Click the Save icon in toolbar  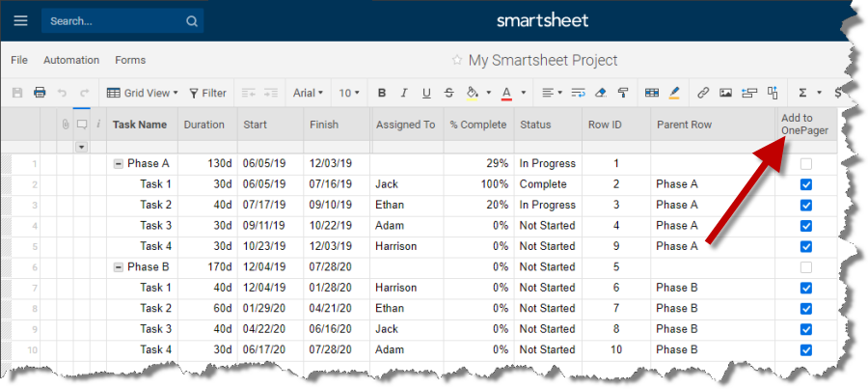pos(17,93)
